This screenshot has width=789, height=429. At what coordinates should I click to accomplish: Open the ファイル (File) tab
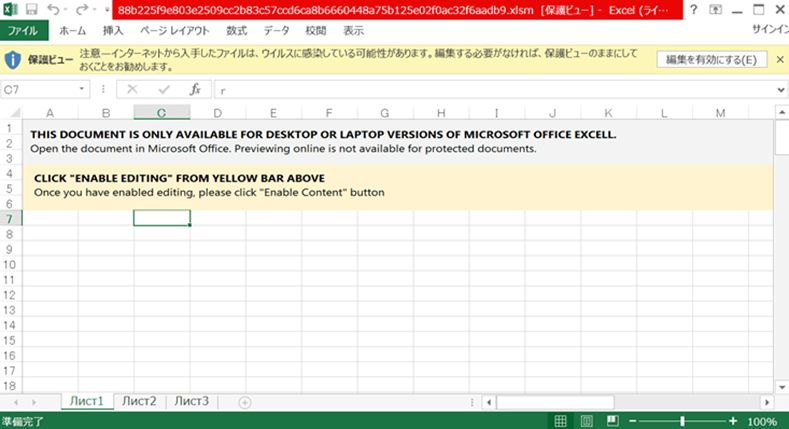(x=22, y=30)
